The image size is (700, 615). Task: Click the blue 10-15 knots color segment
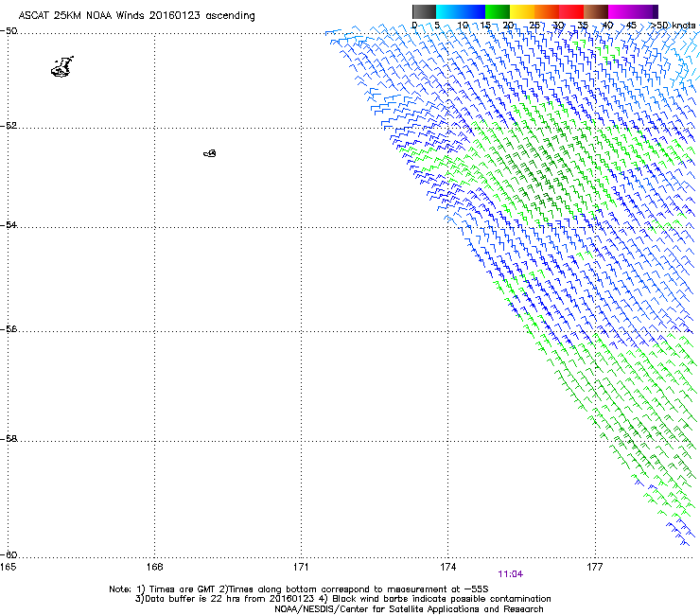point(473,11)
